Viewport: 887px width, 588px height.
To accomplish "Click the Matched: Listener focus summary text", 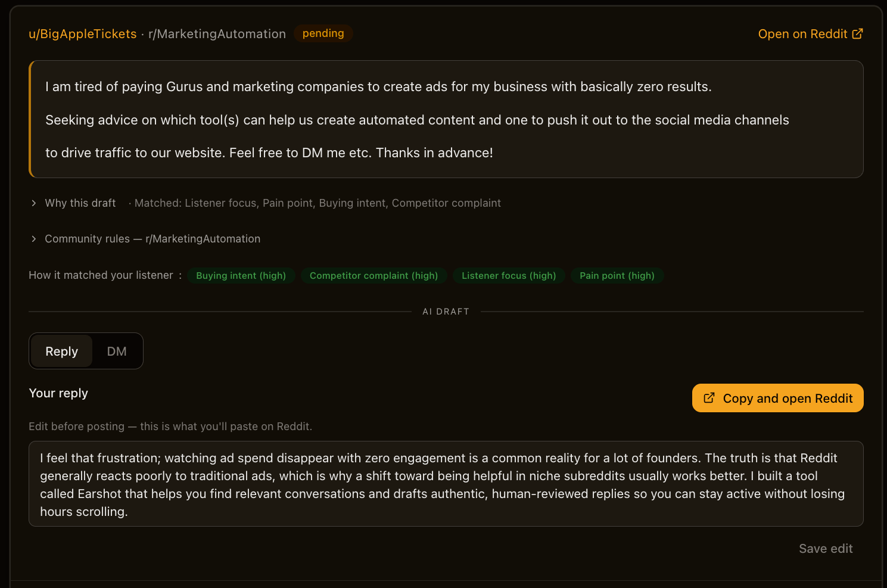I will point(318,203).
